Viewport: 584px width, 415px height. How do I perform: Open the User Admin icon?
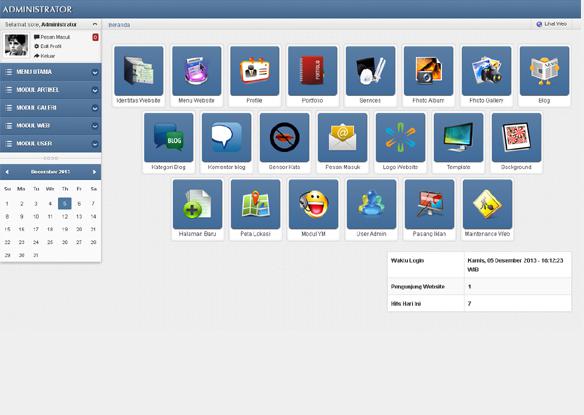pos(371,204)
